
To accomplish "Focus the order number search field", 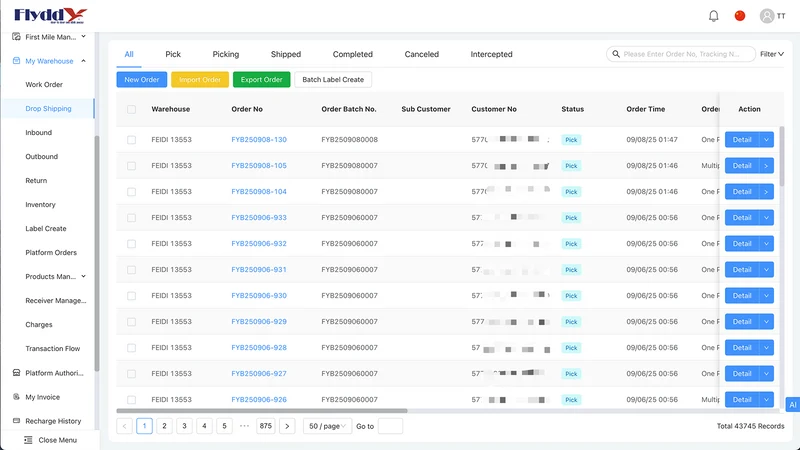I will (x=681, y=54).
